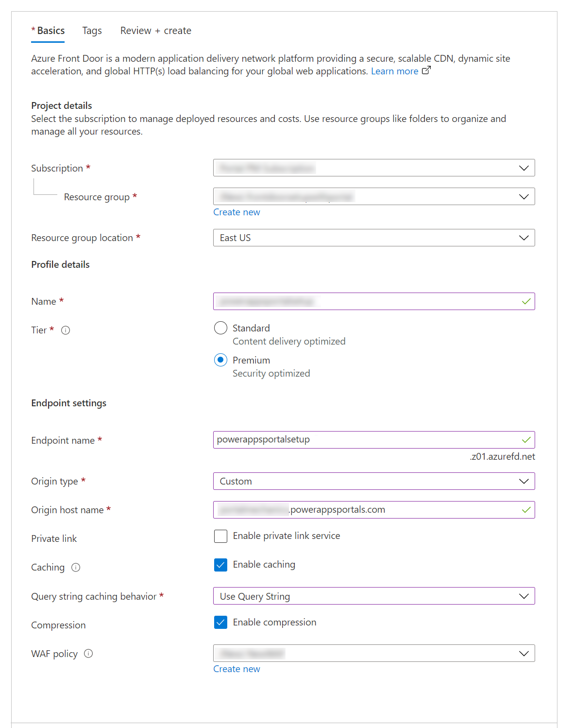Image resolution: width=573 pixels, height=728 pixels.
Task: Open the Origin type dropdown
Action: [x=523, y=481]
